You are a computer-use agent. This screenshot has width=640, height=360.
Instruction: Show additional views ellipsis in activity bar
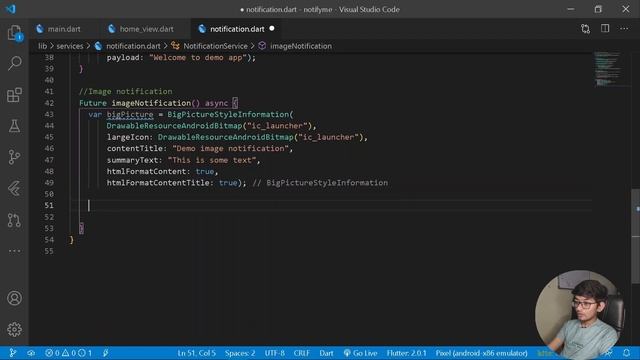(x=14, y=251)
